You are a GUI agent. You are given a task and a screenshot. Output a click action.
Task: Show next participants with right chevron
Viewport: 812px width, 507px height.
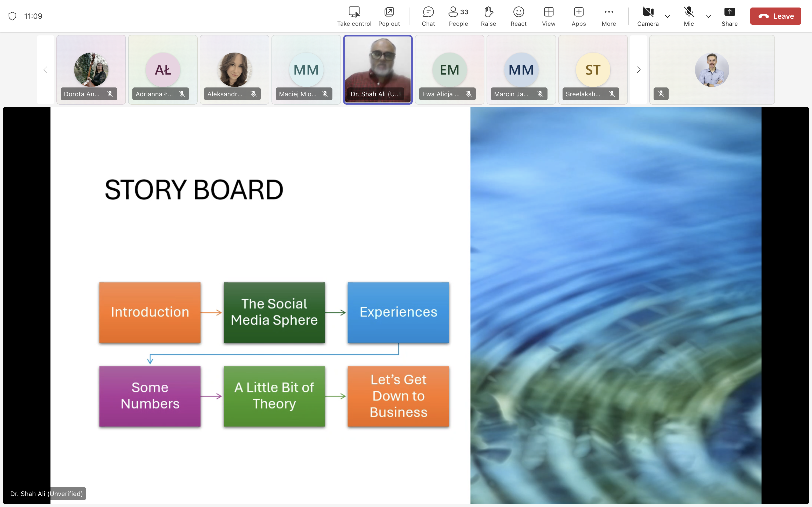click(x=639, y=70)
